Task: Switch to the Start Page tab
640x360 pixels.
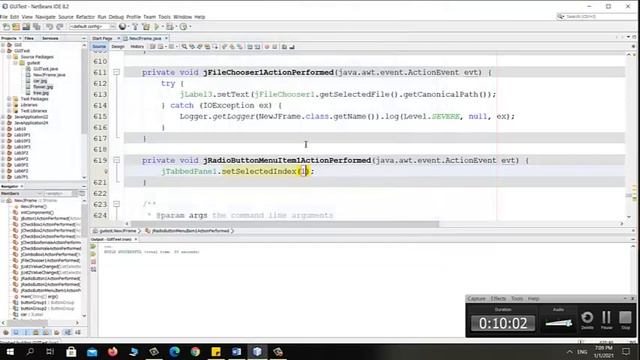Action: click(102, 38)
